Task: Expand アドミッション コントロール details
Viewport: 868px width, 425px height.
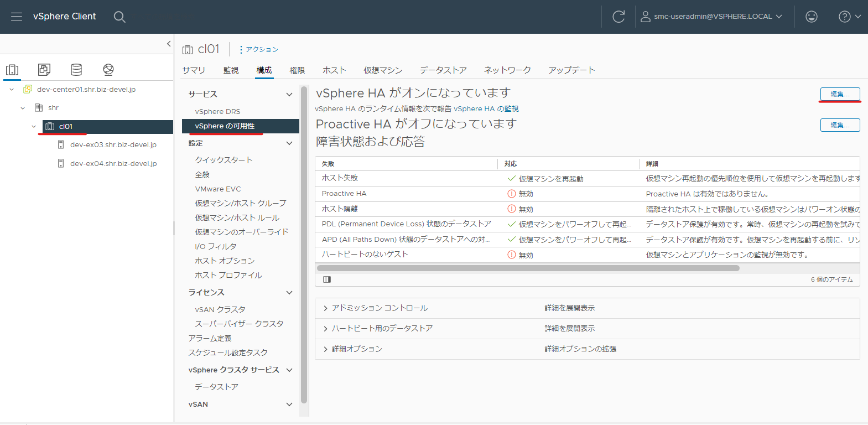Action: point(325,308)
